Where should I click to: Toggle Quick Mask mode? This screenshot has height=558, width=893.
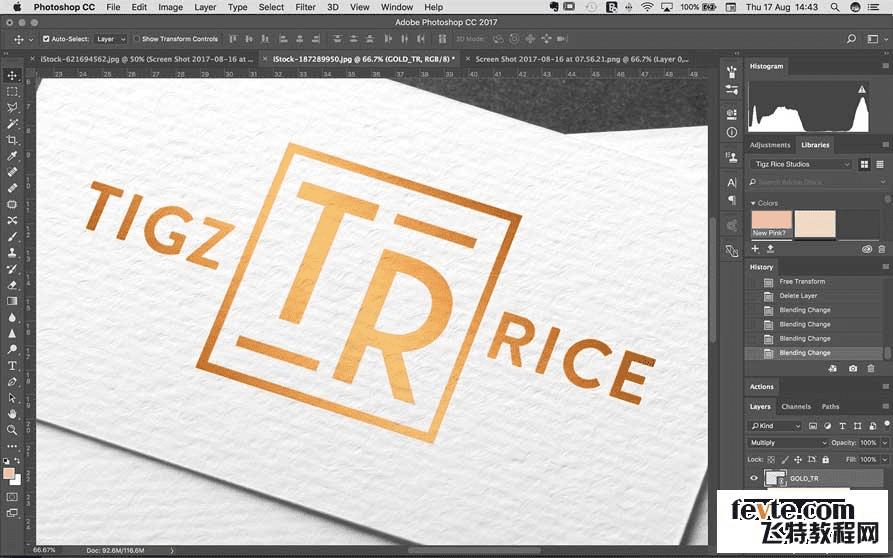tap(12, 497)
